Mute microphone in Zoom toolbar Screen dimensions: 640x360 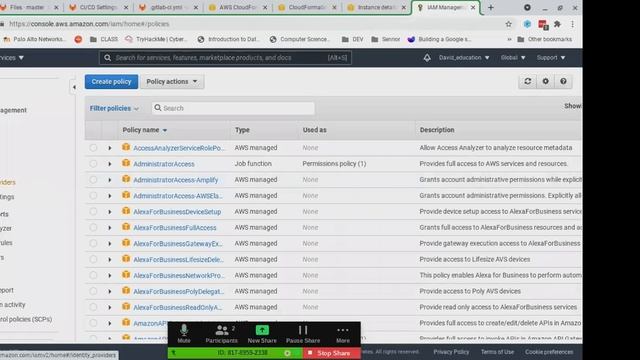point(184,333)
